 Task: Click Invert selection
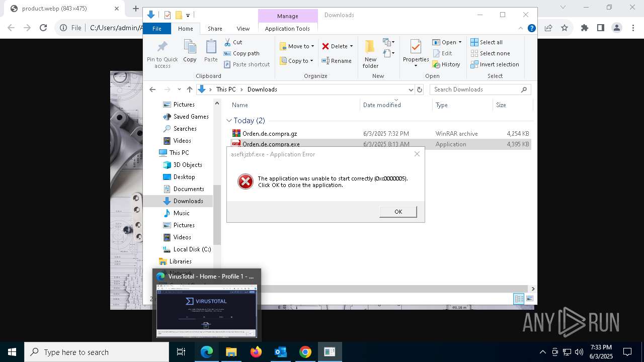pos(495,64)
